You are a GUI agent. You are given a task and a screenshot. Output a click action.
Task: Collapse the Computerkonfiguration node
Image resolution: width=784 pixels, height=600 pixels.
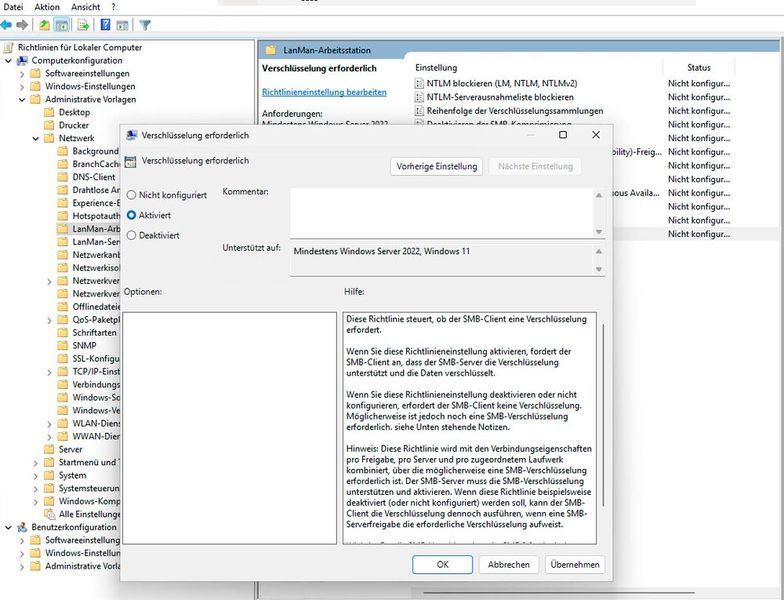coord(8,60)
